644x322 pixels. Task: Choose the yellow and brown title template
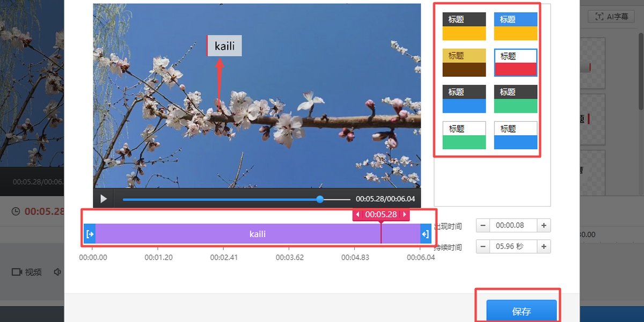464,62
